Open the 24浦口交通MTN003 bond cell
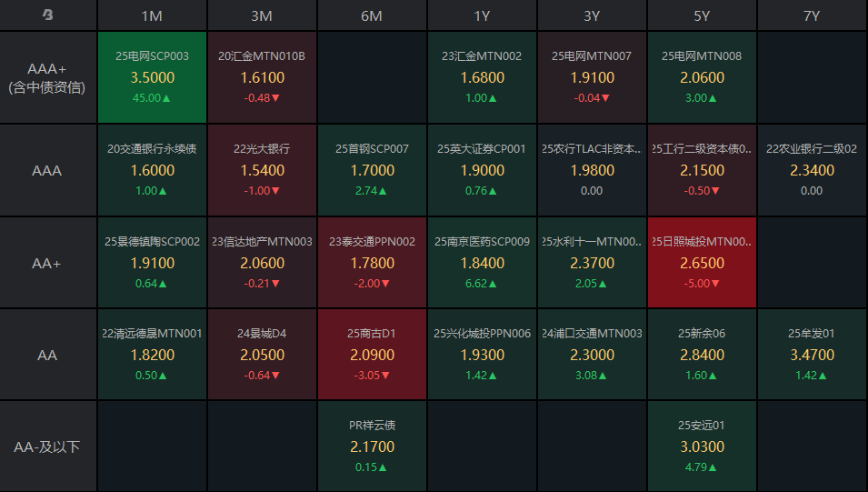This screenshot has height=492, width=868. point(592,355)
